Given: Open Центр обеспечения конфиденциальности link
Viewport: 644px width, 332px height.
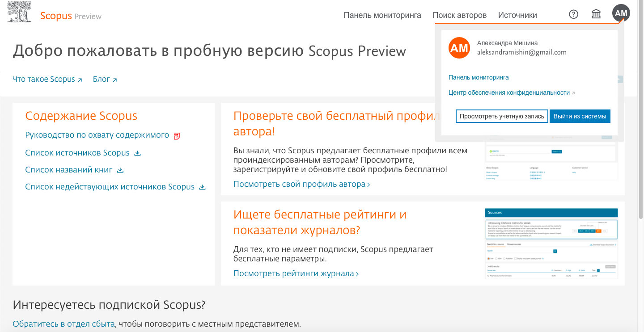Looking at the screenshot, I should pos(509,93).
